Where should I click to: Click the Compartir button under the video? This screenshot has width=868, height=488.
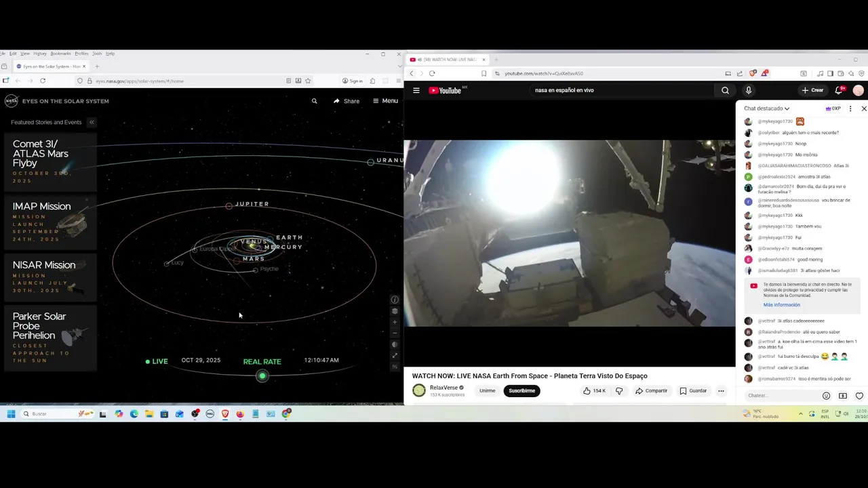click(651, 390)
